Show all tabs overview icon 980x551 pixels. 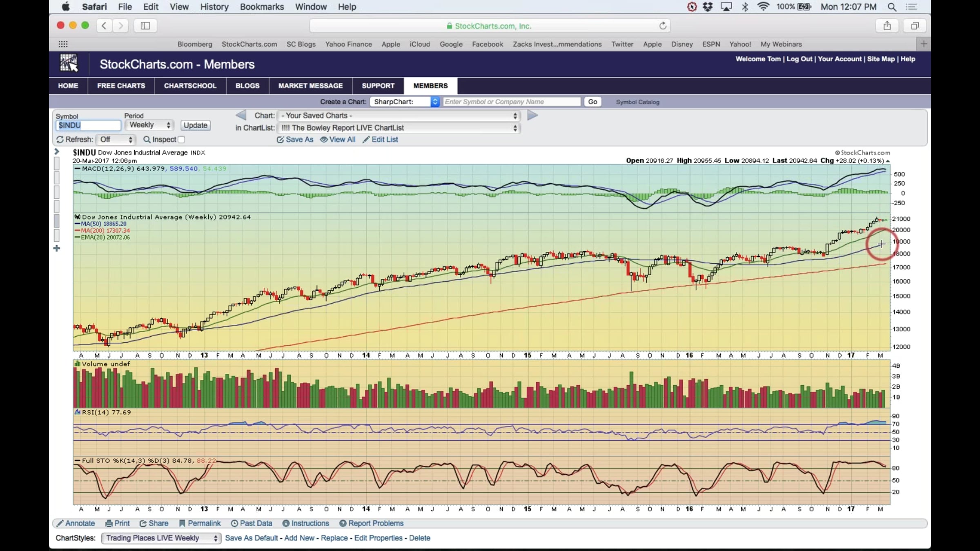[915, 26]
